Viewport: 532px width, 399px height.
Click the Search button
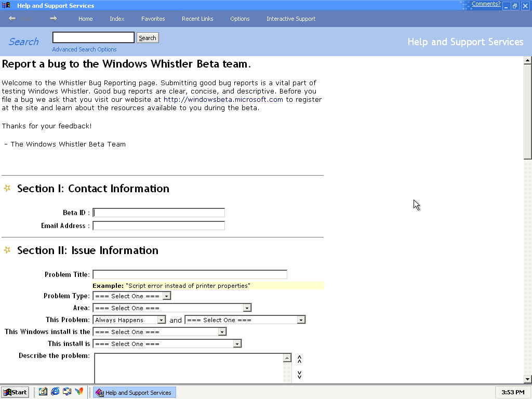(148, 37)
